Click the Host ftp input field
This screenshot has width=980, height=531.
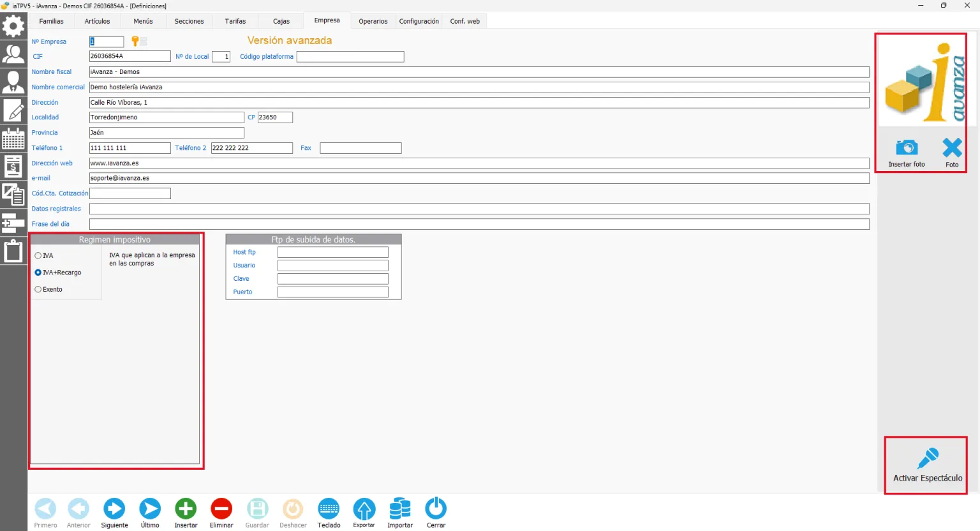pyautogui.click(x=333, y=252)
